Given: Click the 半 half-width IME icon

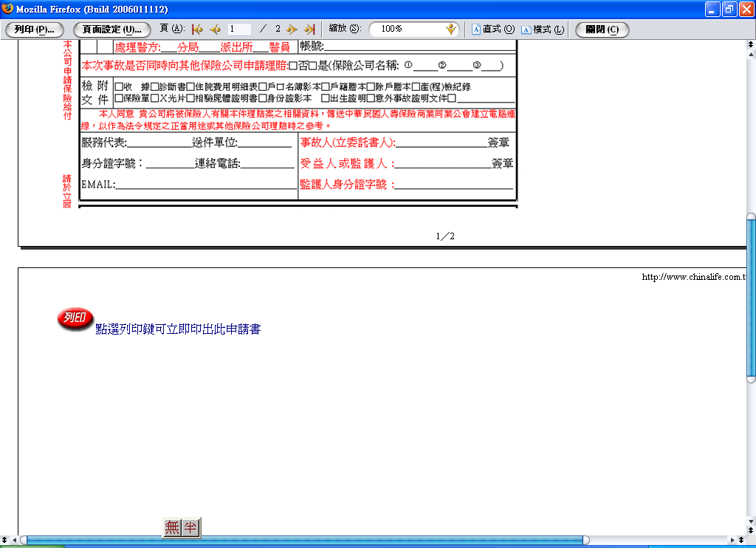Looking at the screenshot, I should click(190, 527).
